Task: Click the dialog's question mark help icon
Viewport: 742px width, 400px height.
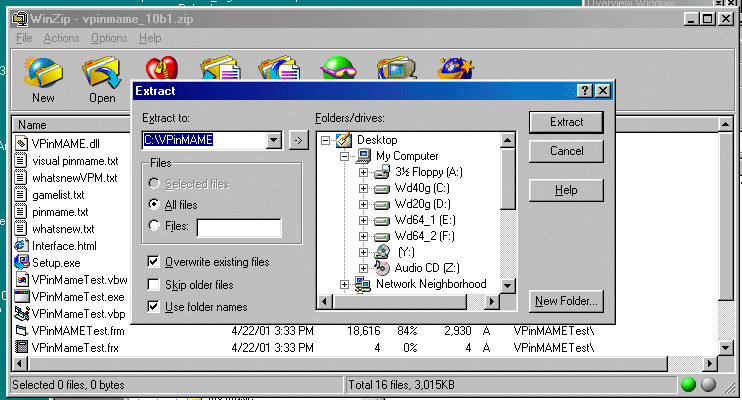Action: tap(584, 90)
